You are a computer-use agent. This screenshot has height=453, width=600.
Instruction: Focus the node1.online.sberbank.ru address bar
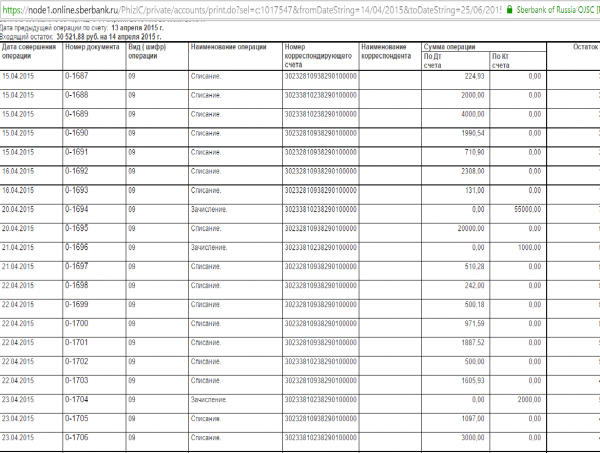tap(251, 10)
